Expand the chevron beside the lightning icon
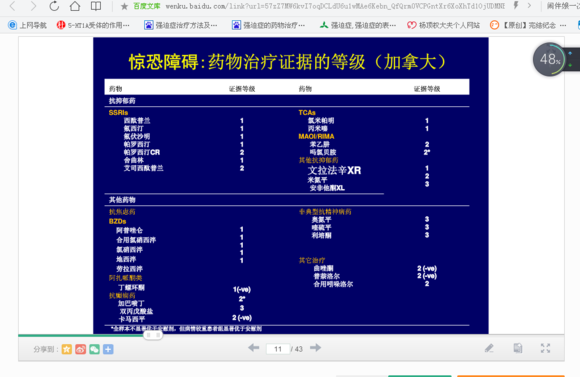Viewport: 580px width, 377px height. tap(529, 6)
